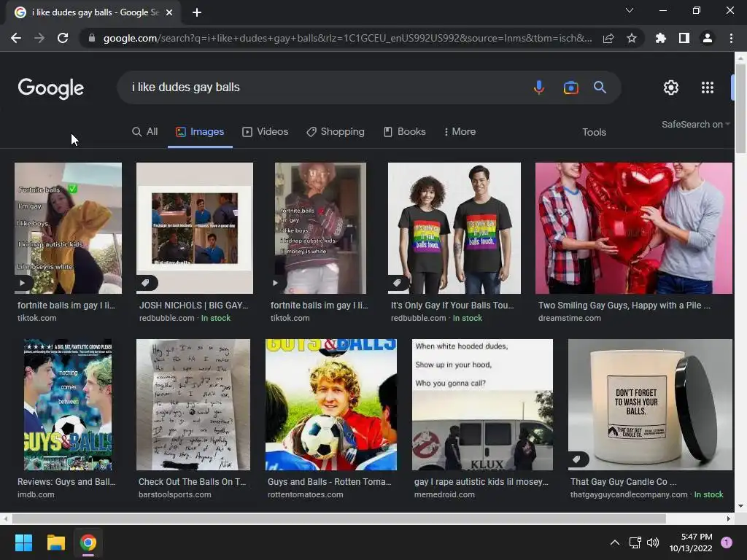
Task: Open the Tools filter options
Action: pos(594,133)
